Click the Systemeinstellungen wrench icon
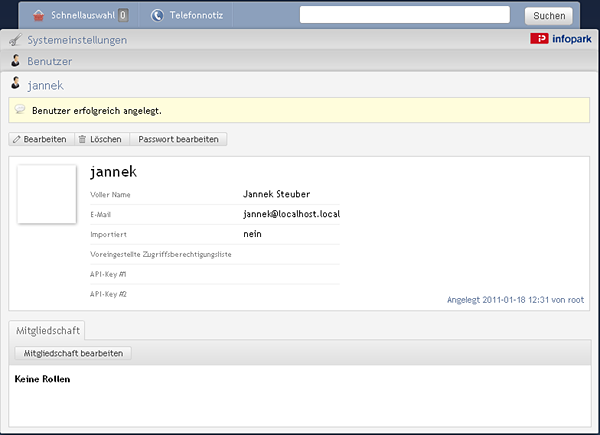600x435 pixels. (16, 40)
